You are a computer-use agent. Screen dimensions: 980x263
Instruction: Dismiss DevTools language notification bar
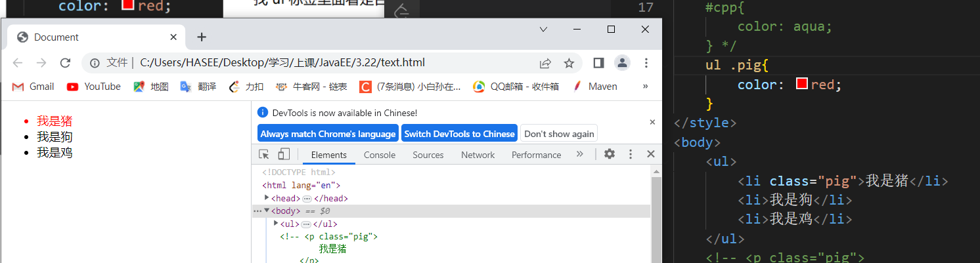pyautogui.click(x=652, y=122)
